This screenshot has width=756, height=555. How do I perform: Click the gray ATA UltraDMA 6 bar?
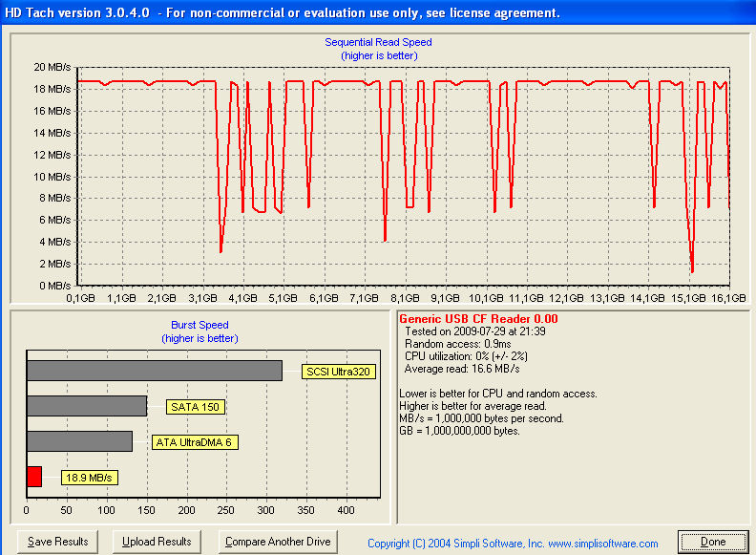click(x=79, y=441)
